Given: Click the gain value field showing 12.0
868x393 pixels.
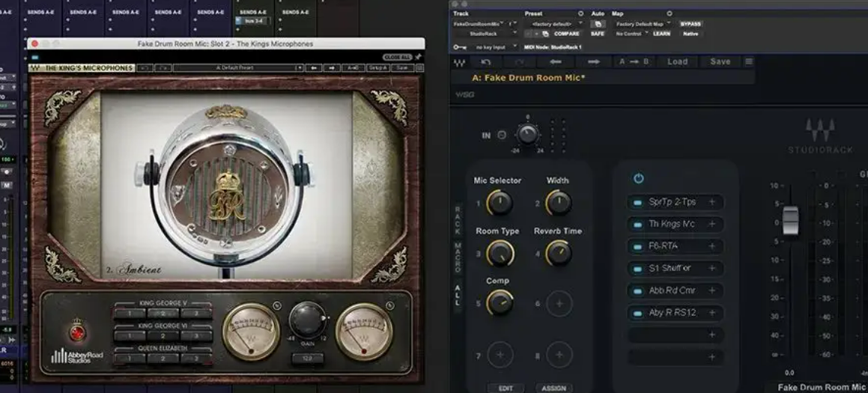Looking at the screenshot, I should [x=308, y=359].
